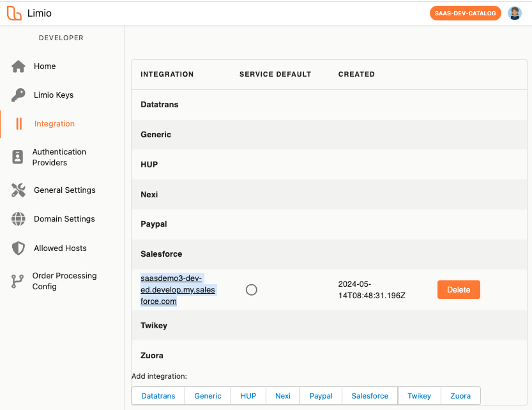Click the Twikey group row

329,326
